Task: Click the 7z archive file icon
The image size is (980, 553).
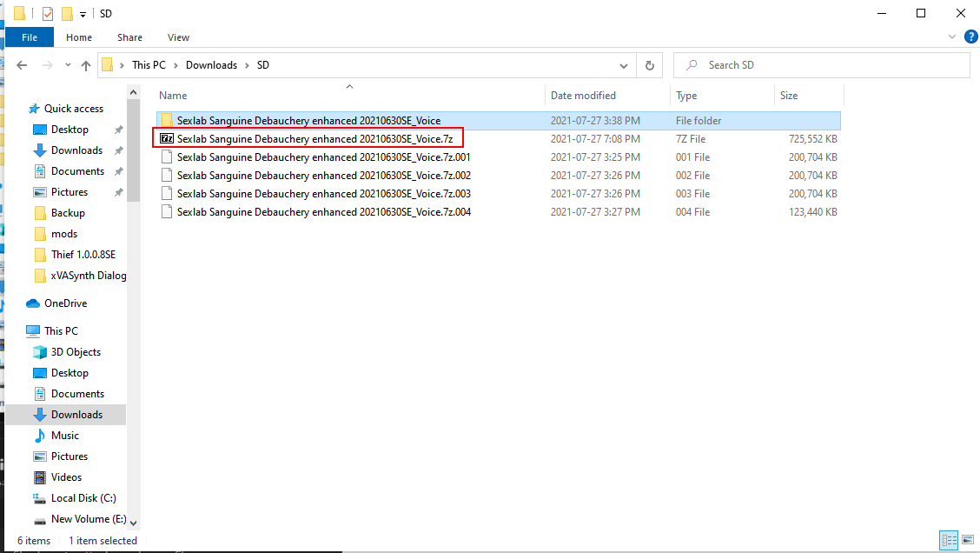Action: (166, 139)
